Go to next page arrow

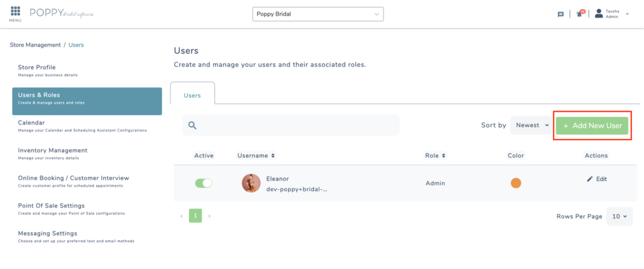tap(209, 216)
